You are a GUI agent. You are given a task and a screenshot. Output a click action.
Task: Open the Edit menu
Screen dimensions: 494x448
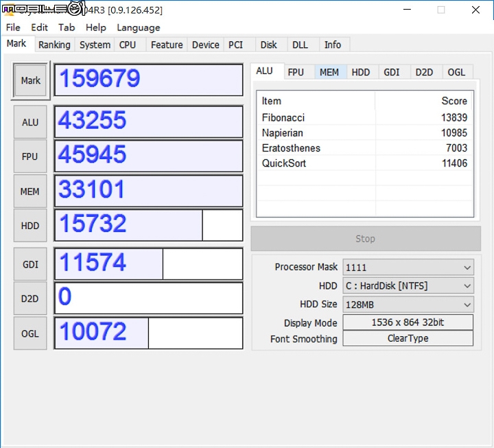[x=39, y=27]
